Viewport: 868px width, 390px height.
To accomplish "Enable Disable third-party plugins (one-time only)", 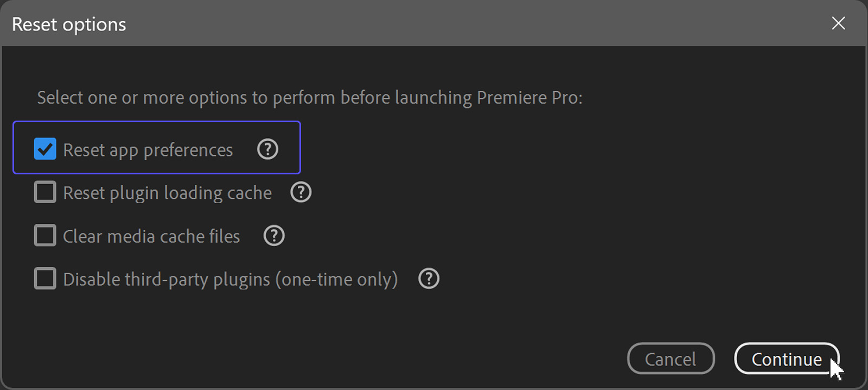I will click(x=46, y=279).
